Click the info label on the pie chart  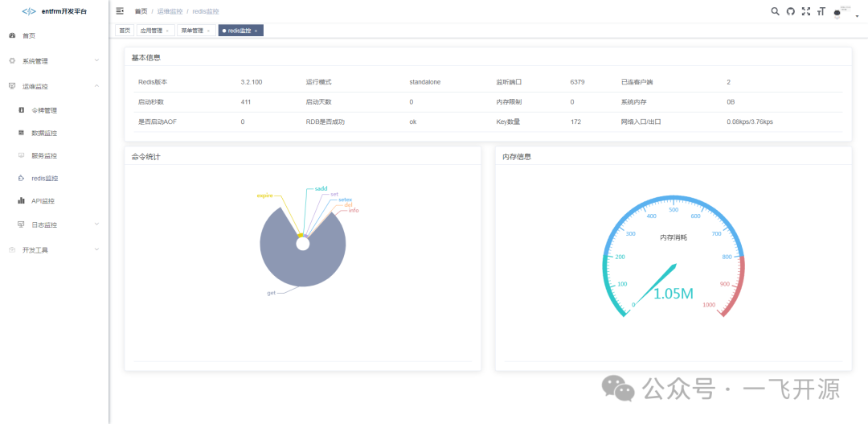354,211
